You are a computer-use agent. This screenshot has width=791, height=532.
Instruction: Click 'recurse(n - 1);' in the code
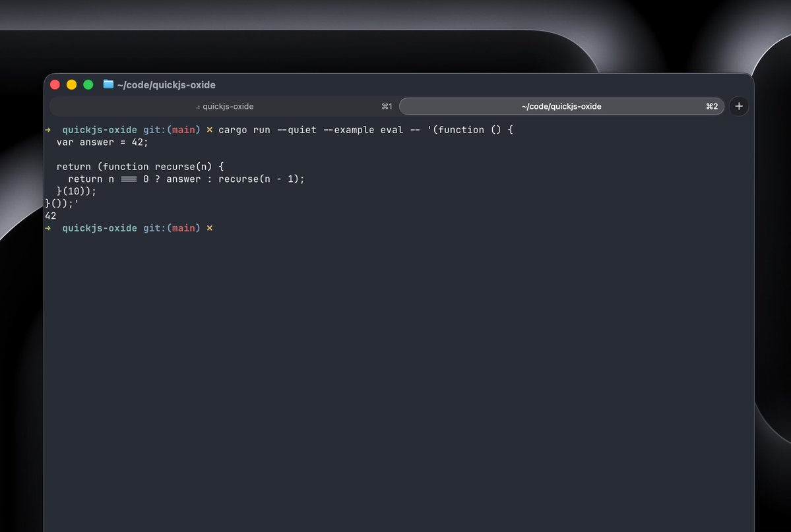(x=261, y=179)
